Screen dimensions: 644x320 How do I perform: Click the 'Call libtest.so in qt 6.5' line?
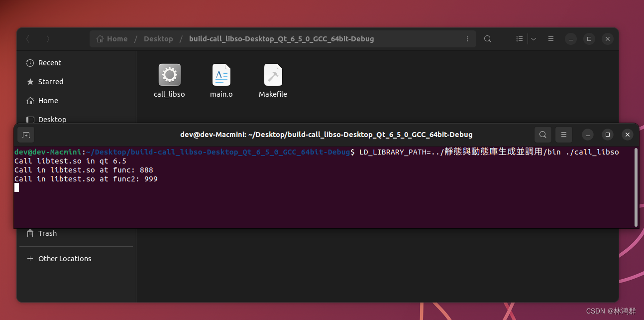pyautogui.click(x=70, y=161)
